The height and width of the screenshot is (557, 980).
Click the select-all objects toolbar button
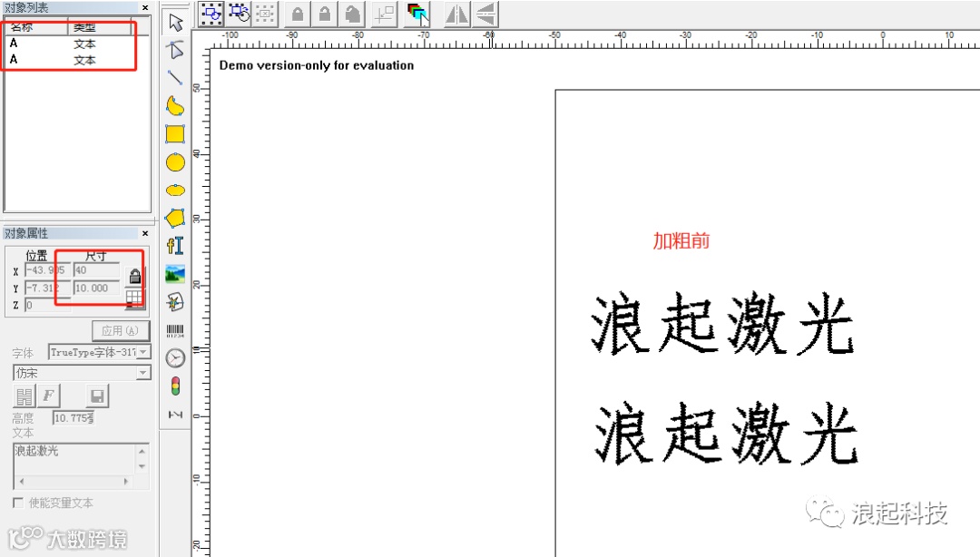coord(211,14)
